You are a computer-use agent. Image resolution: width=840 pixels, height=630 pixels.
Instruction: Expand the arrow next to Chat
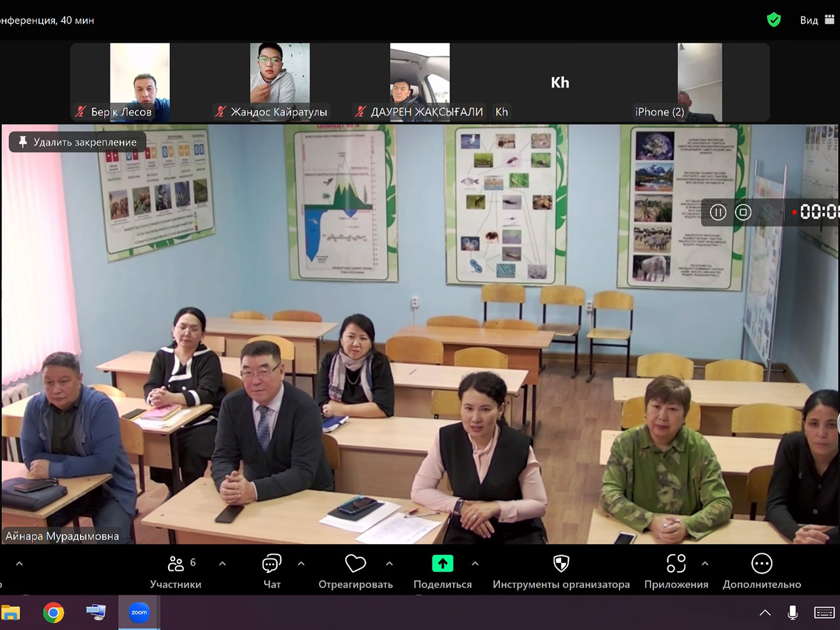point(301,564)
